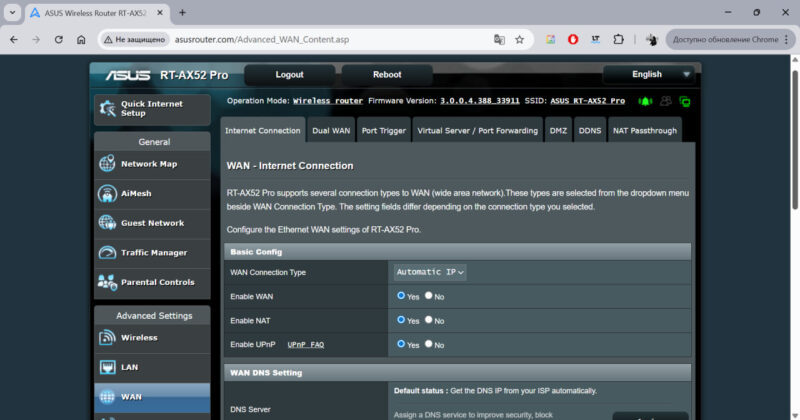
Task: Set Enable UPnP to No
Action: [x=429, y=343]
